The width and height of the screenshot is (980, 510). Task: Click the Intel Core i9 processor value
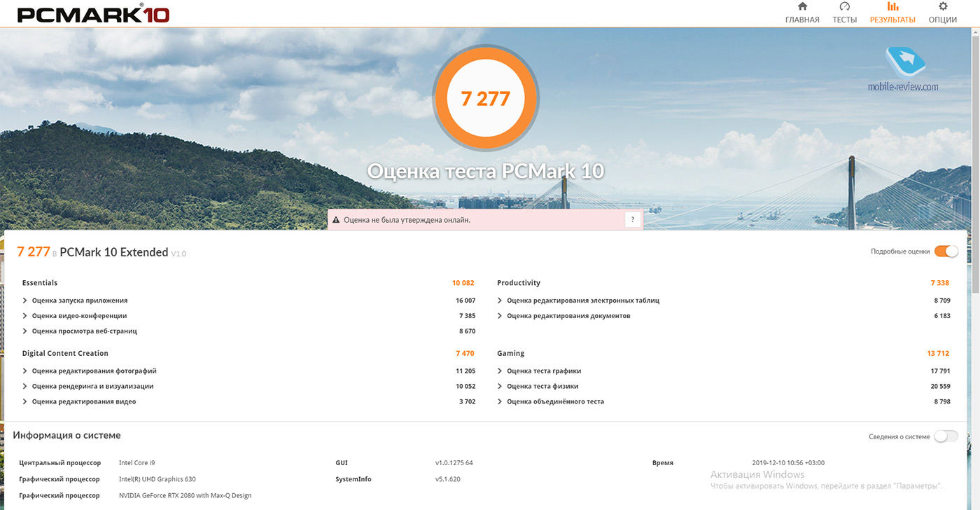[138, 463]
